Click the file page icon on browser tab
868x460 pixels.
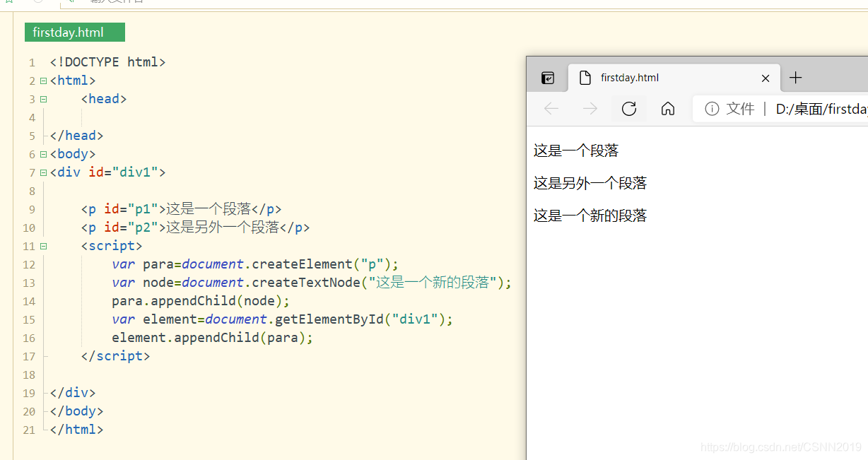(x=585, y=78)
